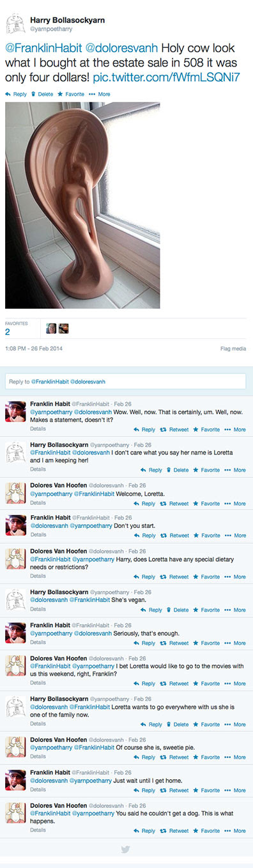Image resolution: width=253 pixels, height=868 pixels.
Task: Favorite the 'Just wait until I get home' tweet
Action: 206,790
